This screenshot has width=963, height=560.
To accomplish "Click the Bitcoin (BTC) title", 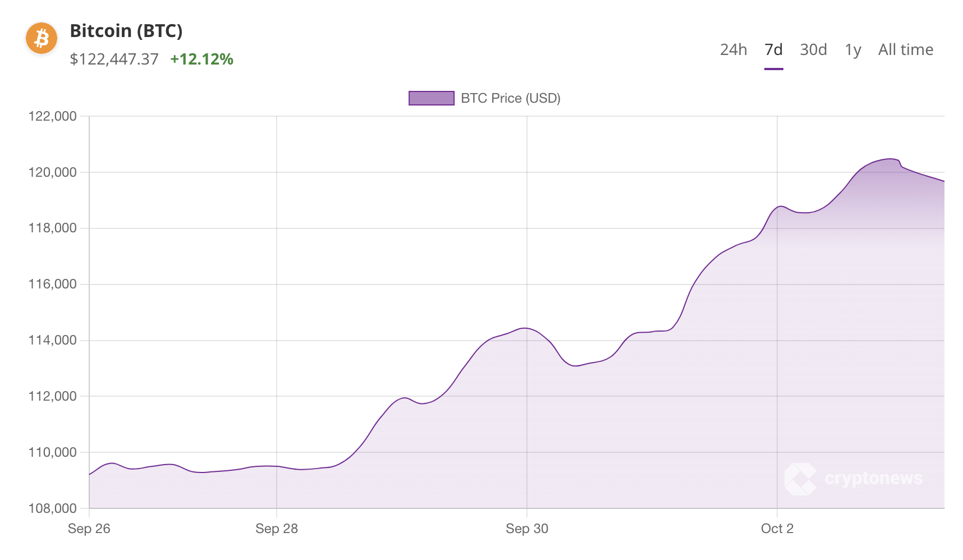I will click(126, 31).
